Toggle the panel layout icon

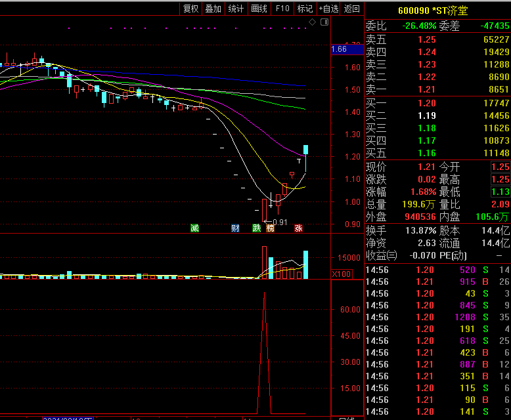click(x=324, y=22)
